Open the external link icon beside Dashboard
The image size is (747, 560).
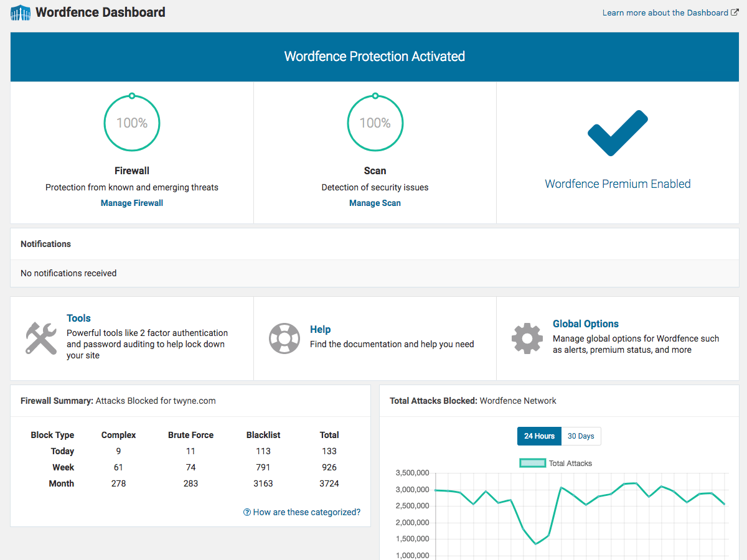pyautogui.click(x=736, y=12)
